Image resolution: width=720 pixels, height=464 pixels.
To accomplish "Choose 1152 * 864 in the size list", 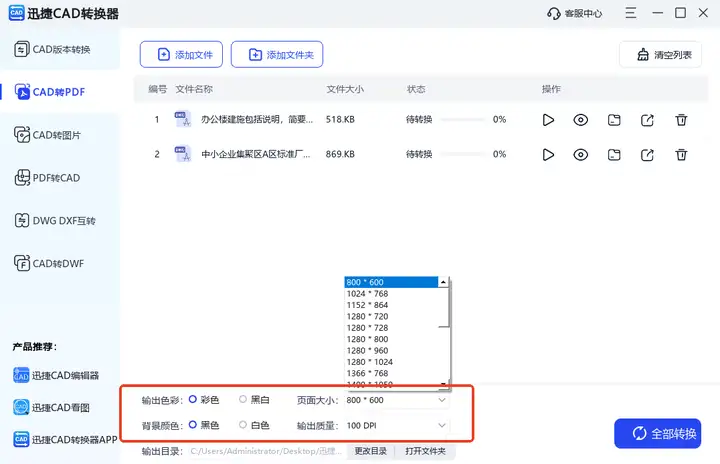I will click(x=391, y=305).
